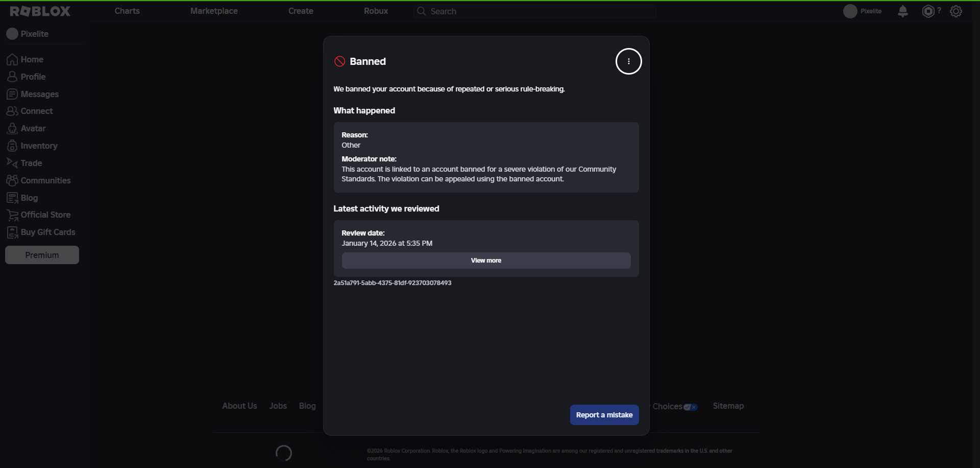This screenshot has height=468, width=980.
Task: Open Messages from the sidebar icon
Action: pos(12,94)
